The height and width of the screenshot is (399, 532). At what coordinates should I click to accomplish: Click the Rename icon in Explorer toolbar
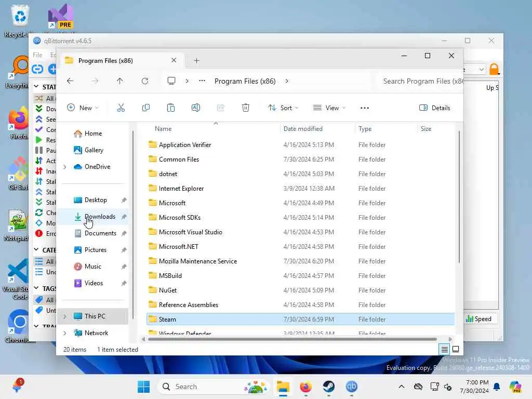(x=196, y=108)
